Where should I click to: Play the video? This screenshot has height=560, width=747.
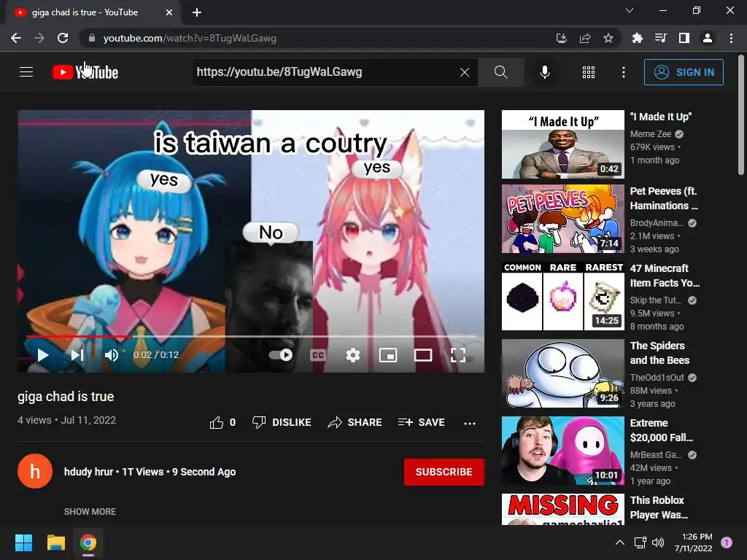point(43,355)
